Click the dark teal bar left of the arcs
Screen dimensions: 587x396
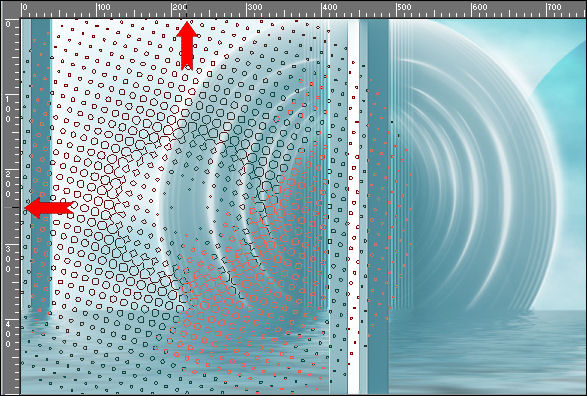click(378, 207)
